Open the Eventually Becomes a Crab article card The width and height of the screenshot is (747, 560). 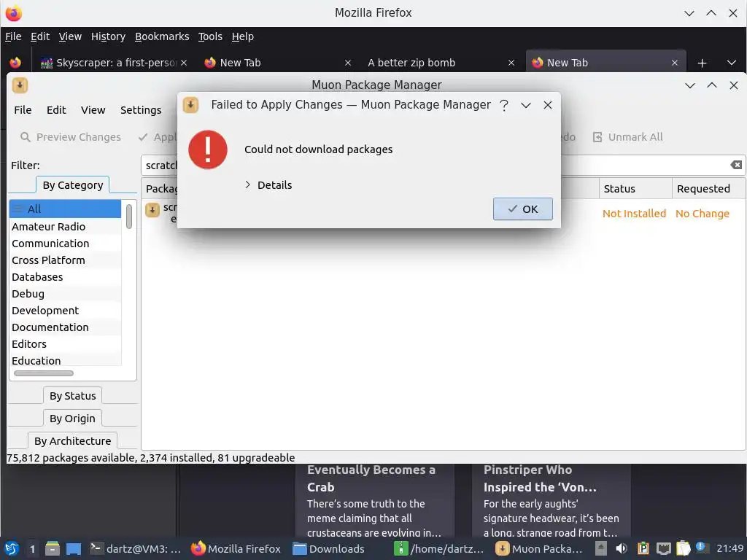click(375, 500)
